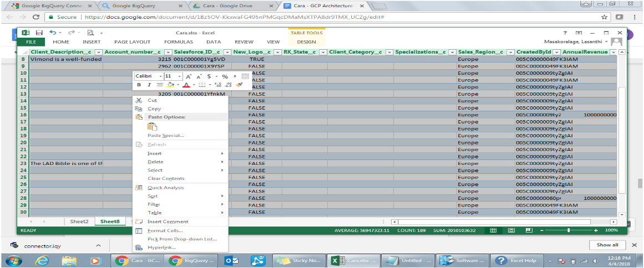Click the Undo arrow icon
Image resolution: width=644 pixels, height=268 pixels.
pos(52,33)
